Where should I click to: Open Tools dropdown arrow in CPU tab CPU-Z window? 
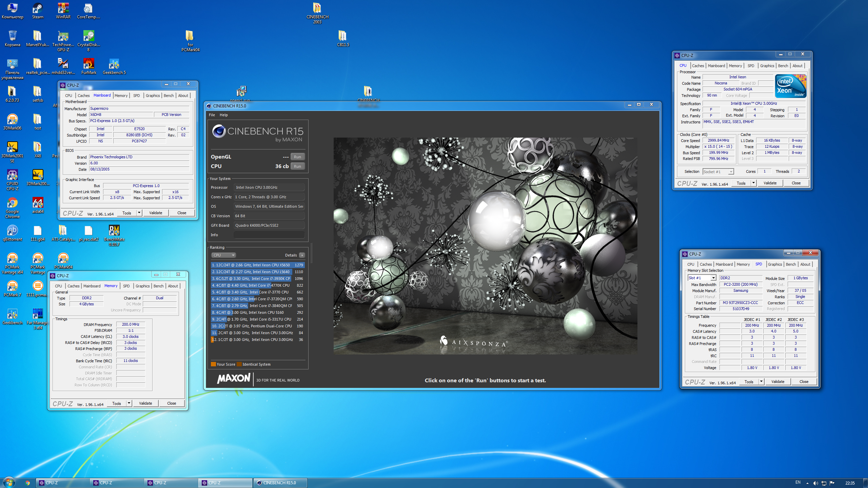pyautogui.click(x=753, y=183)
